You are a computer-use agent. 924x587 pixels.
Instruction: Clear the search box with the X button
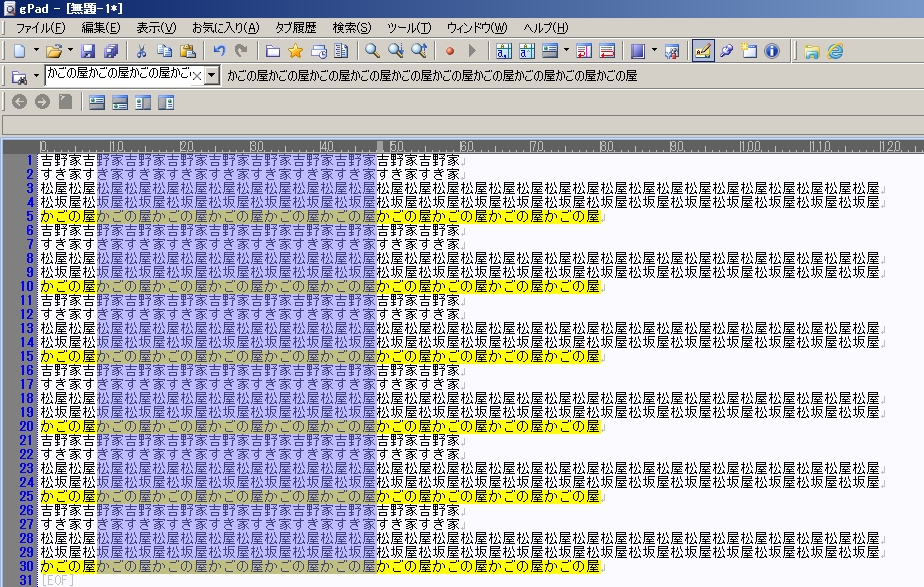197,76
